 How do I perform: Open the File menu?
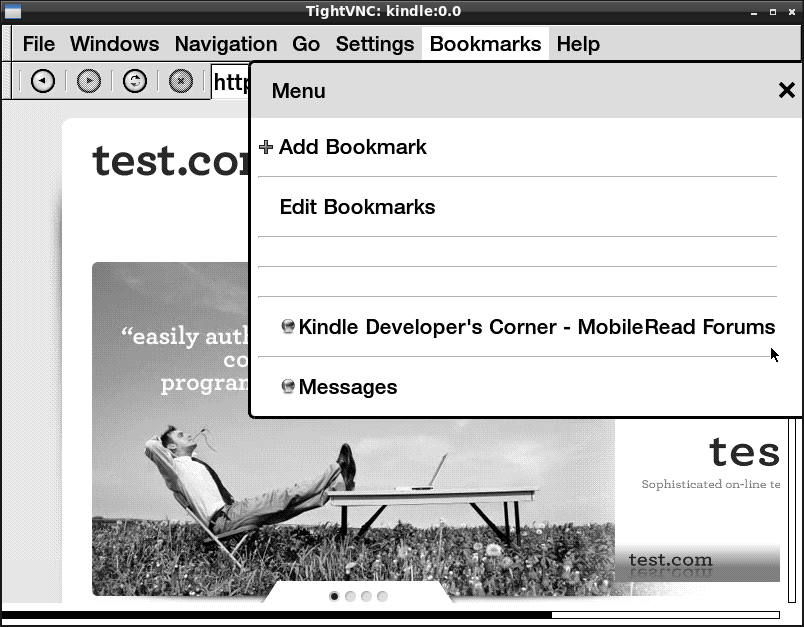(39, 44)
